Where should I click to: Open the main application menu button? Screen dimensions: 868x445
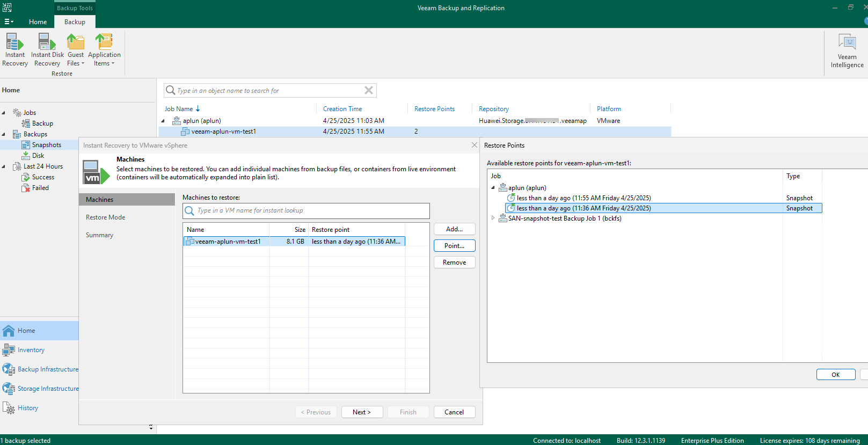(9, 22)
